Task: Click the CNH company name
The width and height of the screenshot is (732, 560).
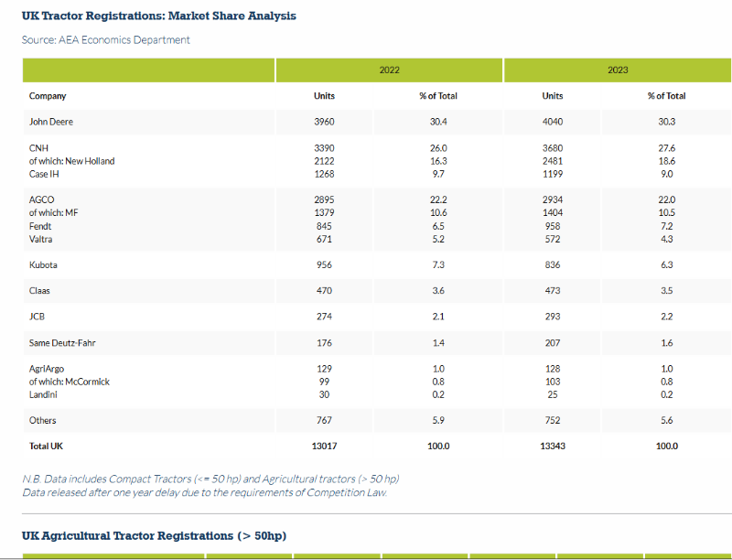Action: [39, 148]
